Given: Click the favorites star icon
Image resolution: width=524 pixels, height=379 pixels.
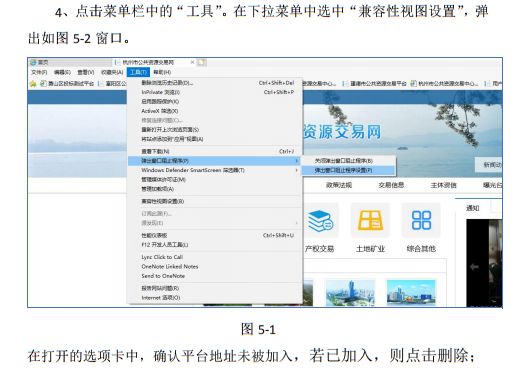Looking at the screenshot, I should tap(33, 84).
